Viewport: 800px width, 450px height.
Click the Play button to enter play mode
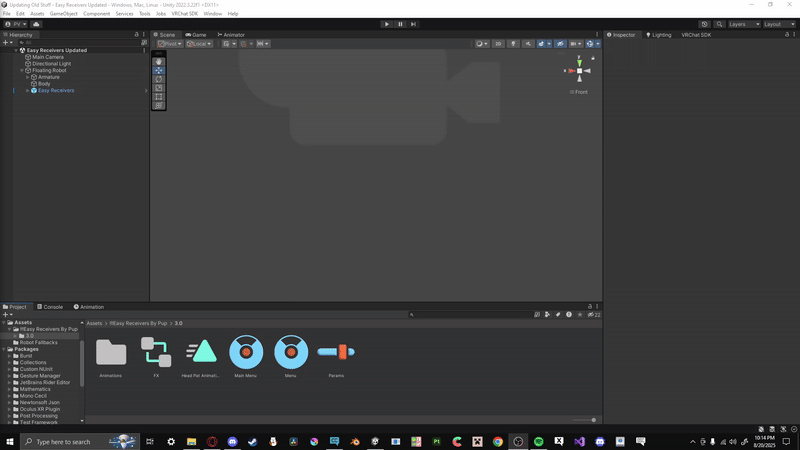coord(387,24)
